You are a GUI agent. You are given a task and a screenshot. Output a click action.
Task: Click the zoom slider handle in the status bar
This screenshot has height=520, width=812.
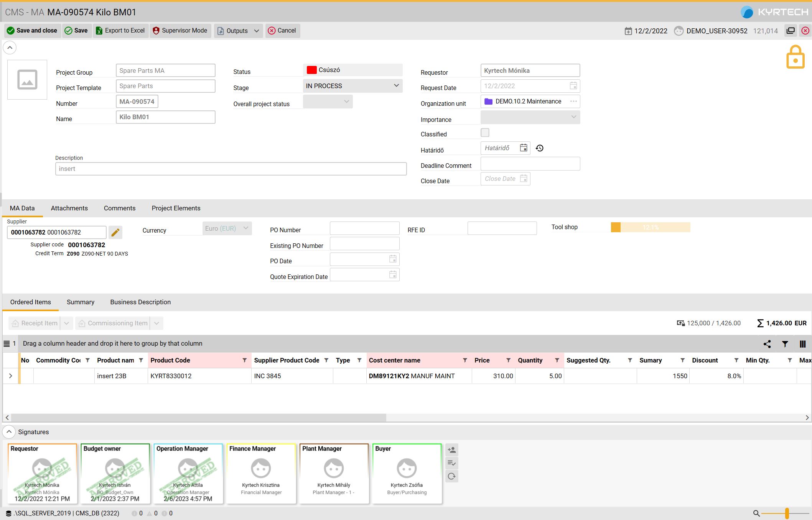tap(787, 513)
